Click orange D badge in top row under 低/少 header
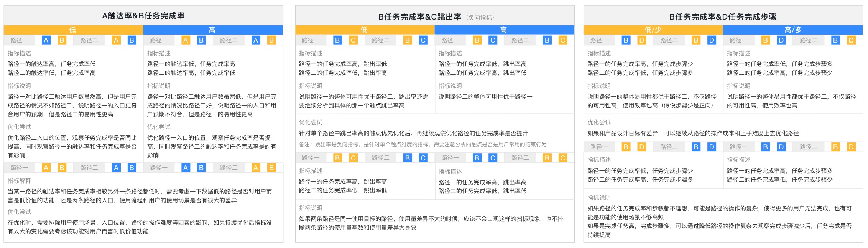Screen dimensions: 868x248 641,40
